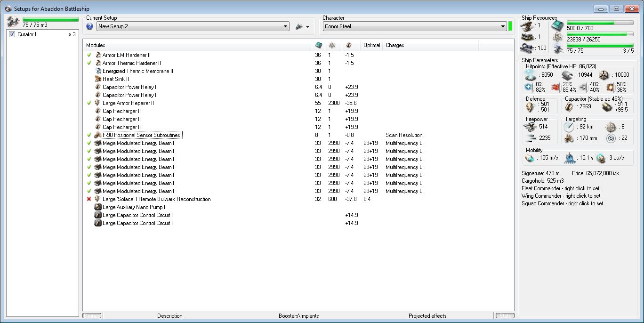Switch to the Boosters\Implants tab
The height and width of the screenshot is (323, 644).
(x=298, y=316)
